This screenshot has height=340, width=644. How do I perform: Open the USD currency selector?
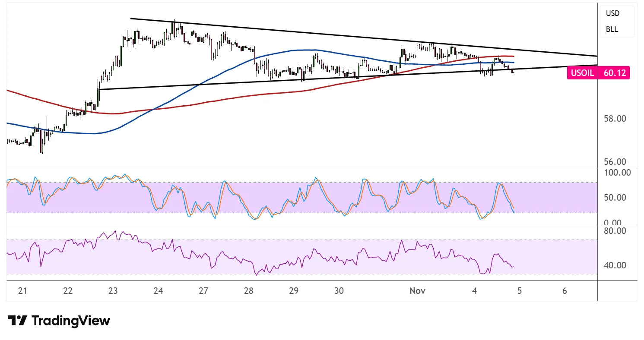tap(612, 13)
